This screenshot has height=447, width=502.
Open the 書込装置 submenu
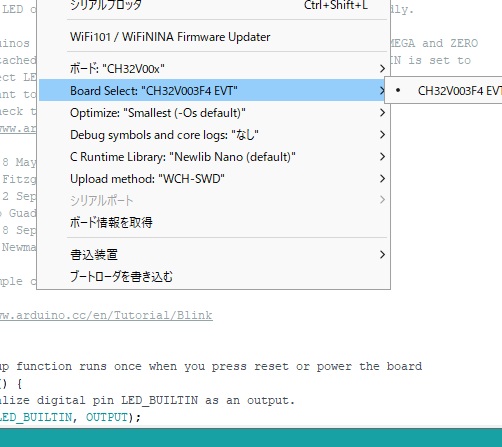(213, 255)
